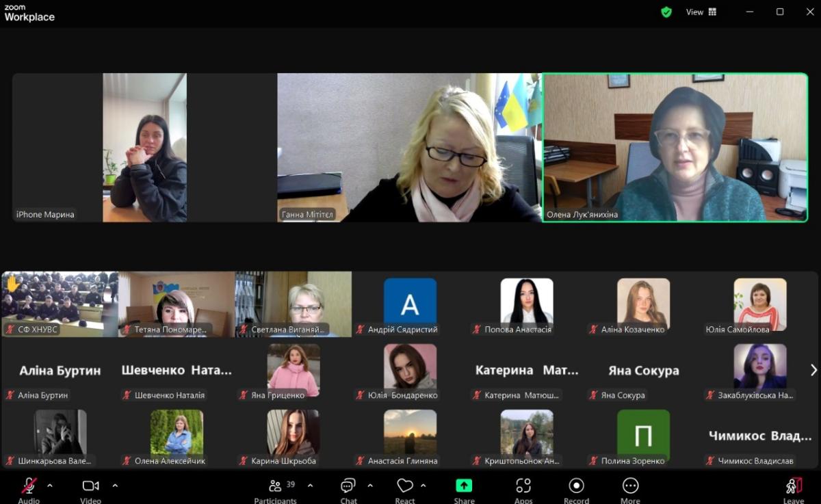Start recording with the Record button

point(577,490)
